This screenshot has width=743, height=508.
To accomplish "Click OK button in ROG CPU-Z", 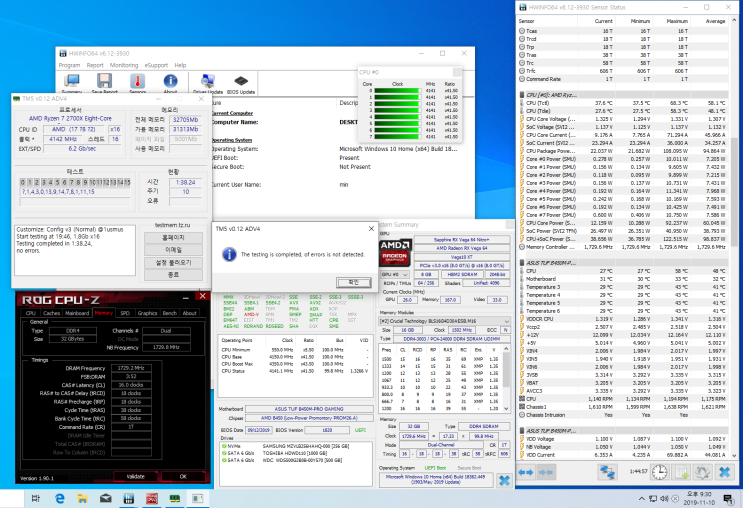I will click(183, 476).
